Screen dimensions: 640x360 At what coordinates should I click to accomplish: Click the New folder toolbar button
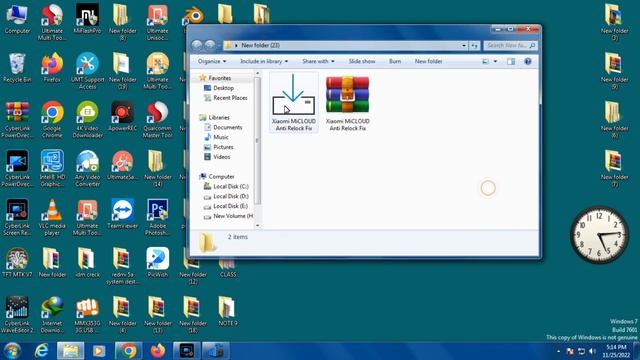tap(428, 61)
